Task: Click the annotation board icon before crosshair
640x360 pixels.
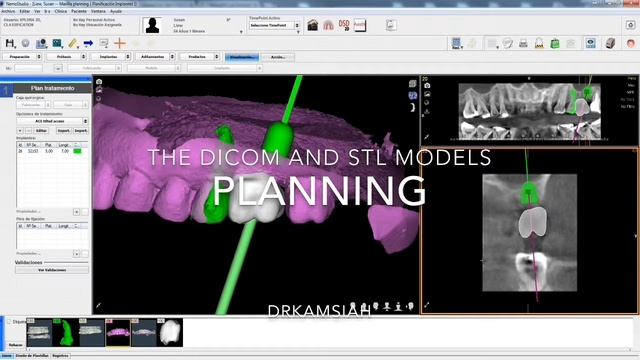Action: click(x=104, y=43)
